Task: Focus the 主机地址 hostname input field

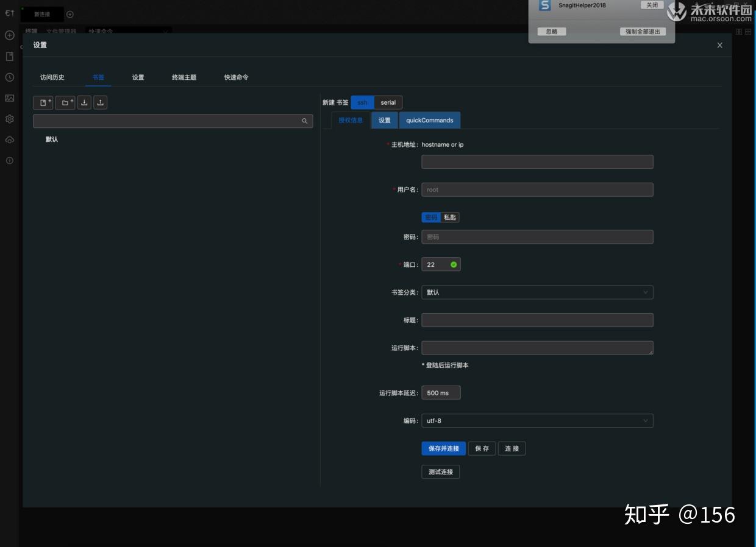Action: pos(537,161)
